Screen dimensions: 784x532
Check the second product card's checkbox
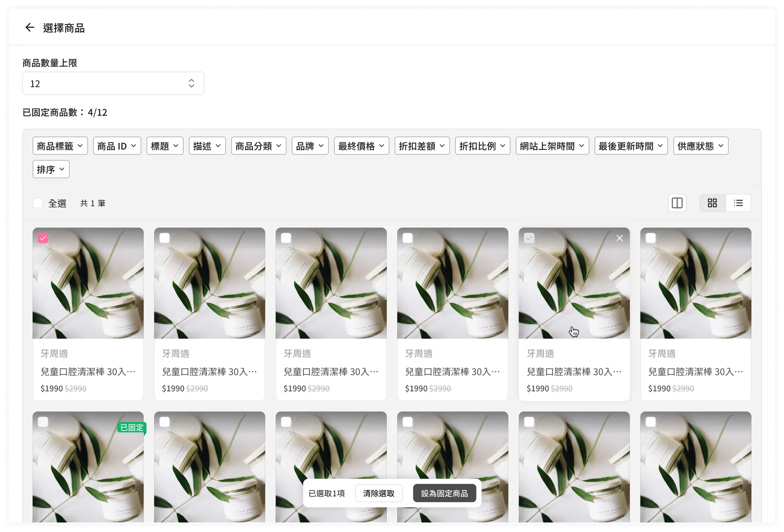click(x=165, y=238)
